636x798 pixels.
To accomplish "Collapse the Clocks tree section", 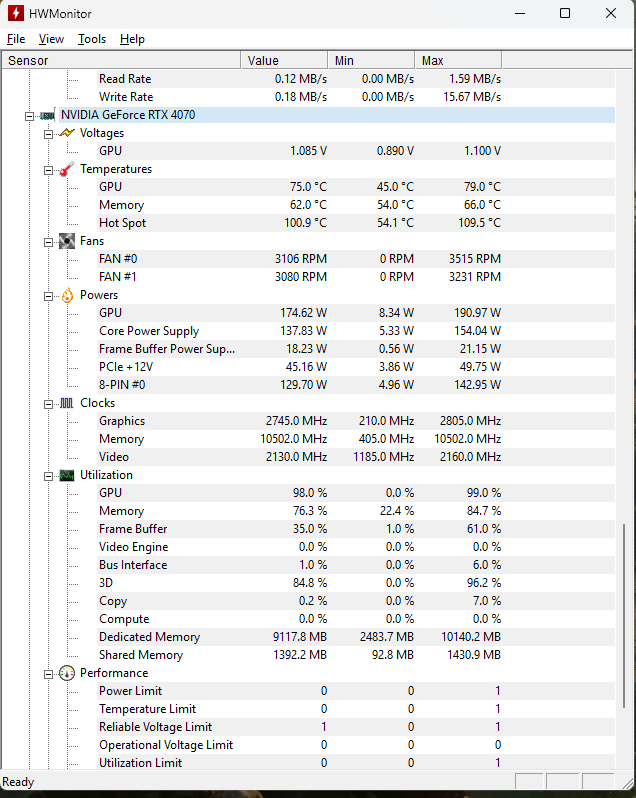I will click(x=48, y=404).
